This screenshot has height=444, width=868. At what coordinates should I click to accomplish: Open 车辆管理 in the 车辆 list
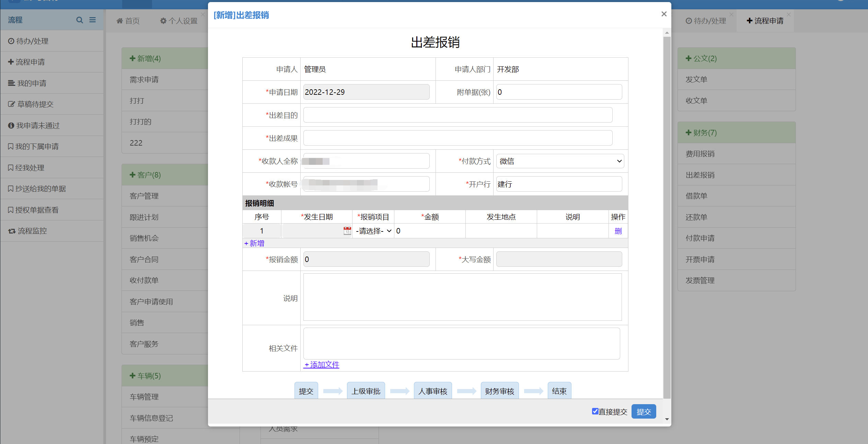coord(165,397)
